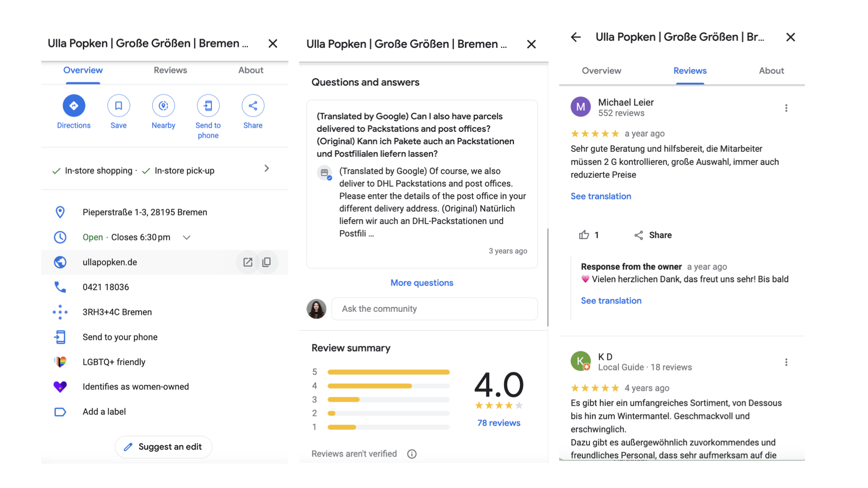Like Michael Leier's review with thumbs up

[584, 235]
